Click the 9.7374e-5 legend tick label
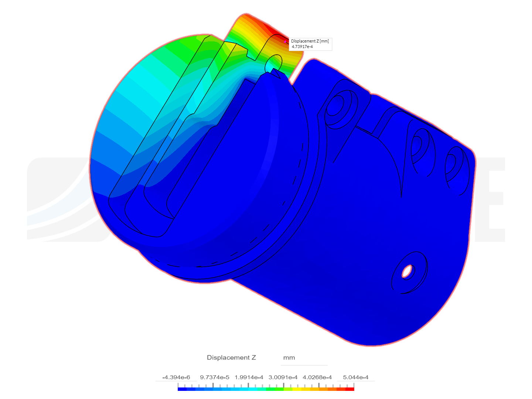 tap(215, 377)
